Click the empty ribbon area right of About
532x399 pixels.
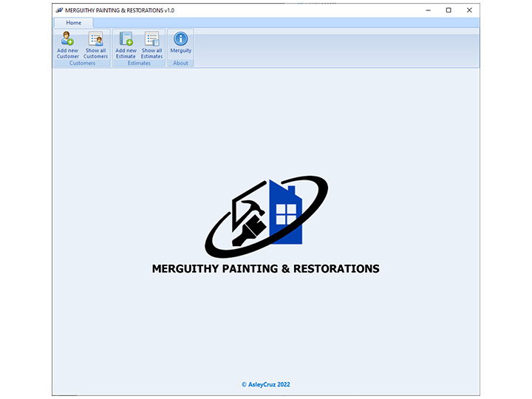coord(332,48)
